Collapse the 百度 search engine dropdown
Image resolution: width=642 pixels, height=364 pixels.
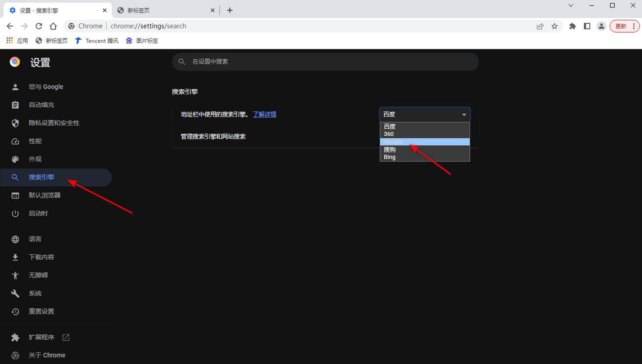(x=425, y=115)
